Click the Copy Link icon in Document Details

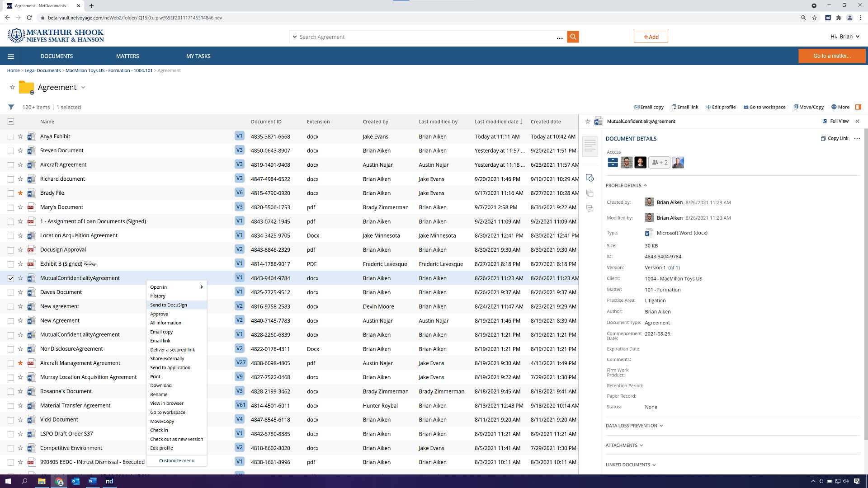pyautogui.click(x=835, y=138)
